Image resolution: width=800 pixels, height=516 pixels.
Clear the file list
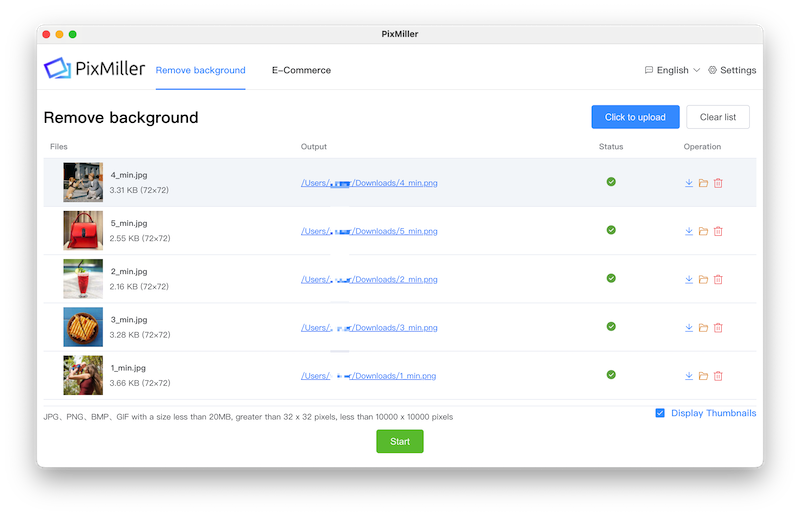coord(718,117)
